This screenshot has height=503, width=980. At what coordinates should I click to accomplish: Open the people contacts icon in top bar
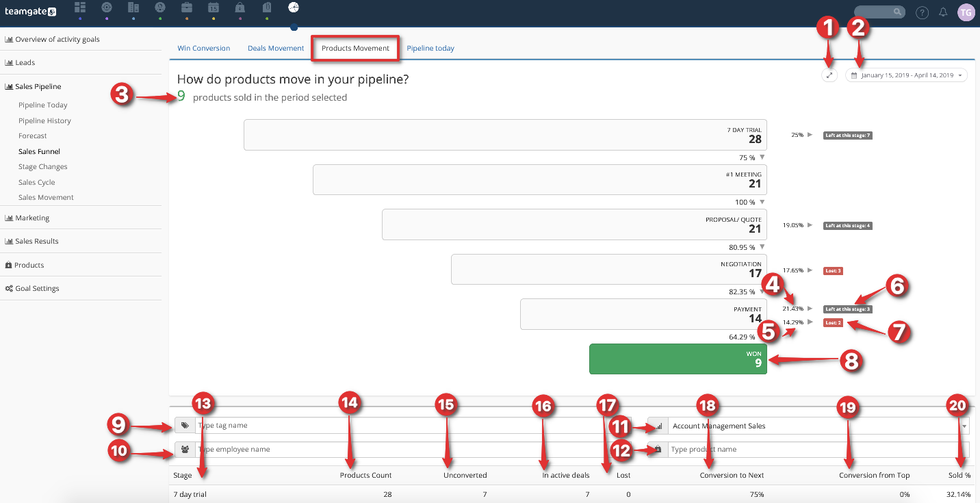(159, 8)
